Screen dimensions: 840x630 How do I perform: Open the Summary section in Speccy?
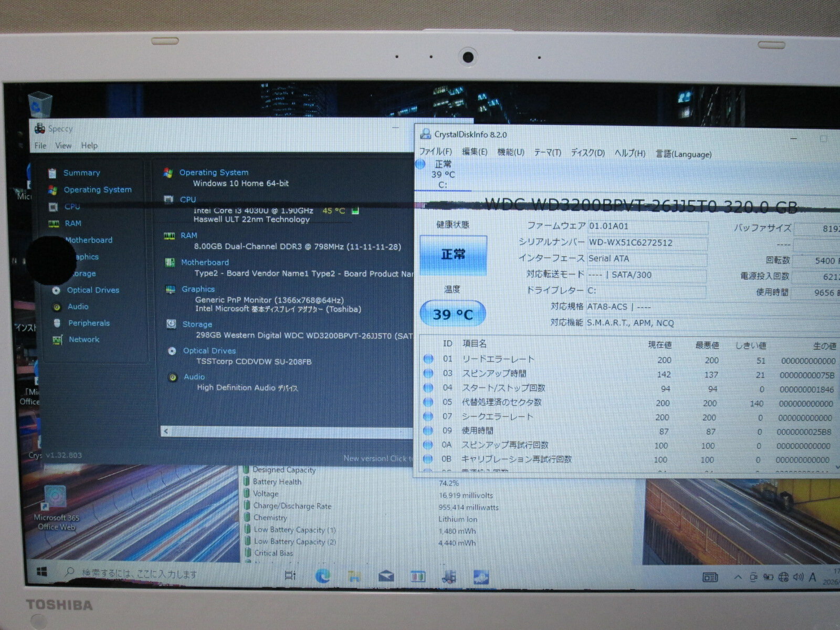tap(81, 173)
